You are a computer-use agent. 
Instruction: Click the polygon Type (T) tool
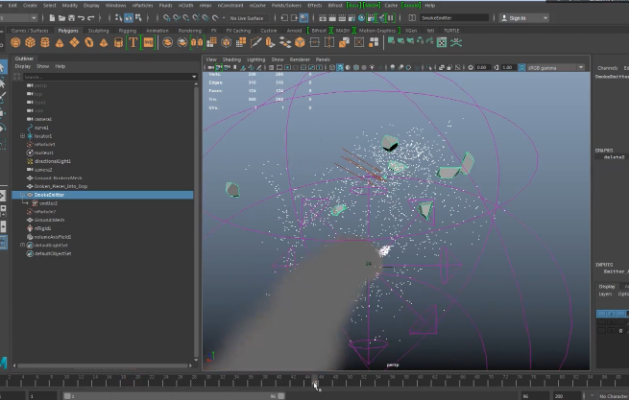(x=133, y=42)
